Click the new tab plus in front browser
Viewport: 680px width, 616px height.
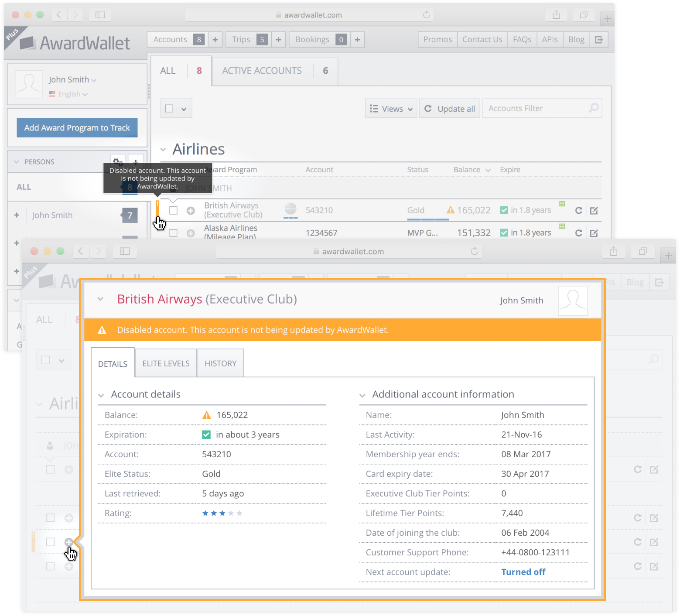[x=668, y=256]
